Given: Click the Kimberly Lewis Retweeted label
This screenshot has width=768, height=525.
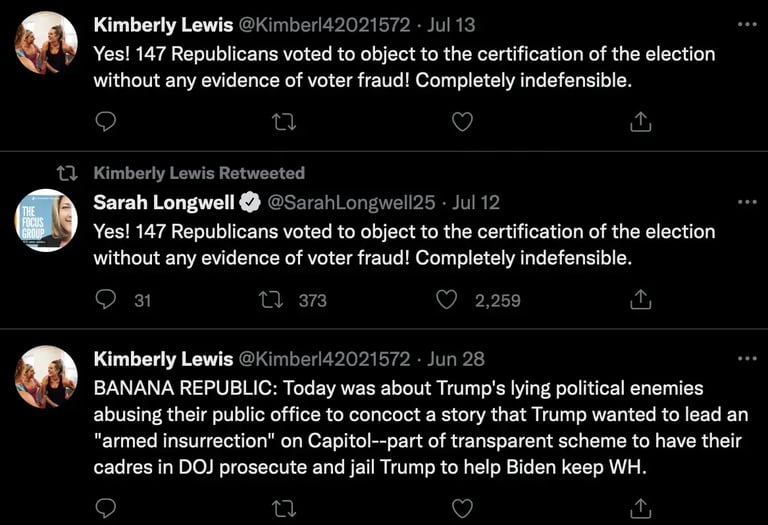Looking at the screenshot, I should pyautogui.click(x=199, y=173).
